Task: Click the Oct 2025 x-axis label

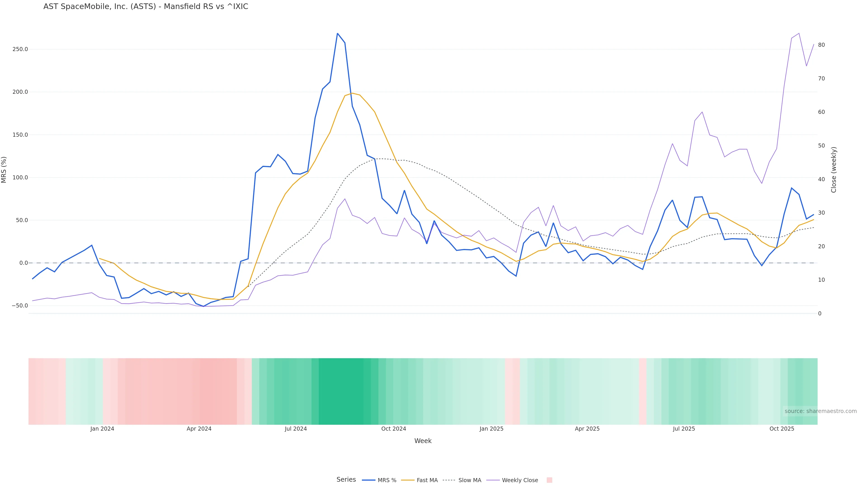Action: [x=782, y=429]
